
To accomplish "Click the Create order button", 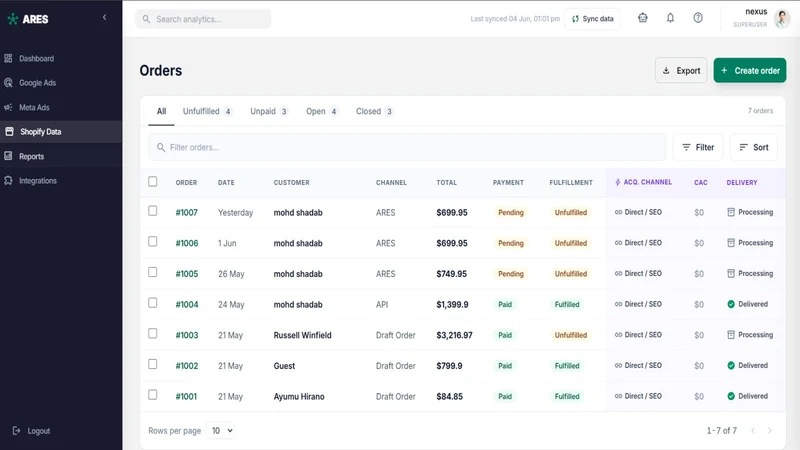I will click(750, 70).
